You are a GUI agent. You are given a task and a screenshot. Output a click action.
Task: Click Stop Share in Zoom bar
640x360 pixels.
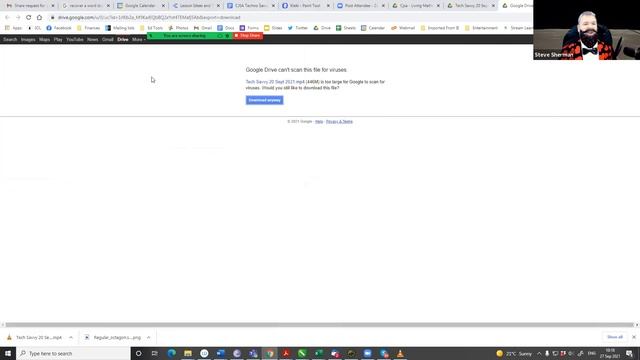coord(248,36)
